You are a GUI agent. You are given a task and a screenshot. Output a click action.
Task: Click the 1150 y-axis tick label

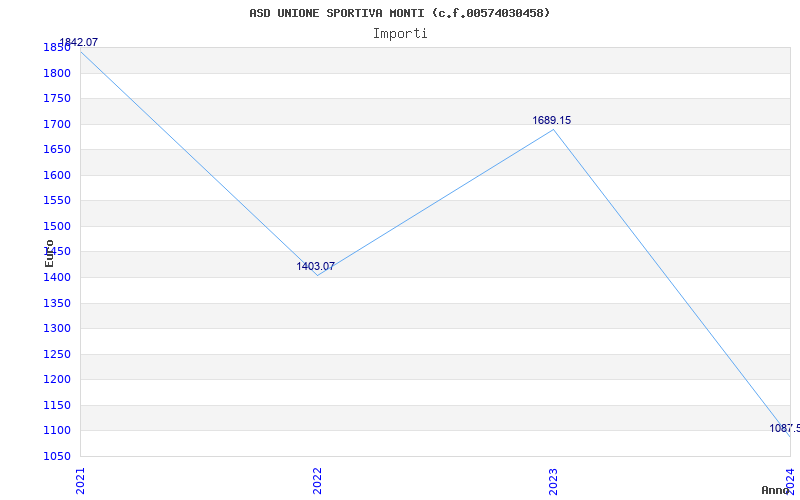pyautogui.click(x=57, y=405)
